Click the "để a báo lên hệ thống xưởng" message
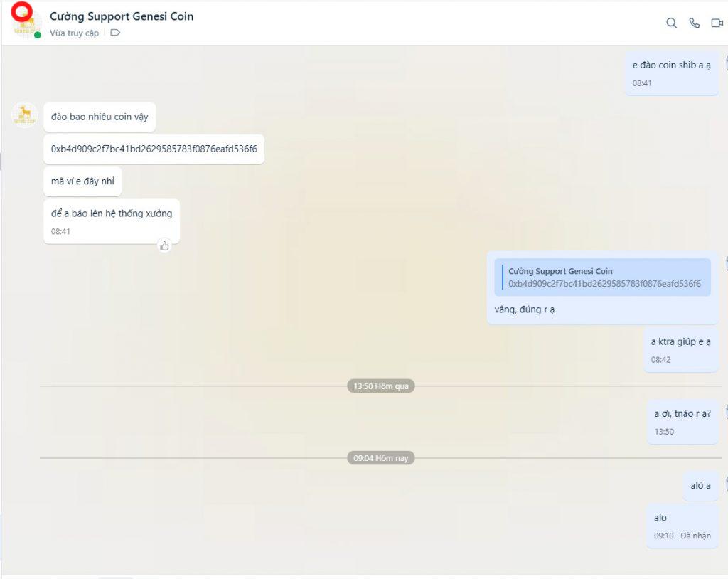The image size is (728, 579). point(112,213)
